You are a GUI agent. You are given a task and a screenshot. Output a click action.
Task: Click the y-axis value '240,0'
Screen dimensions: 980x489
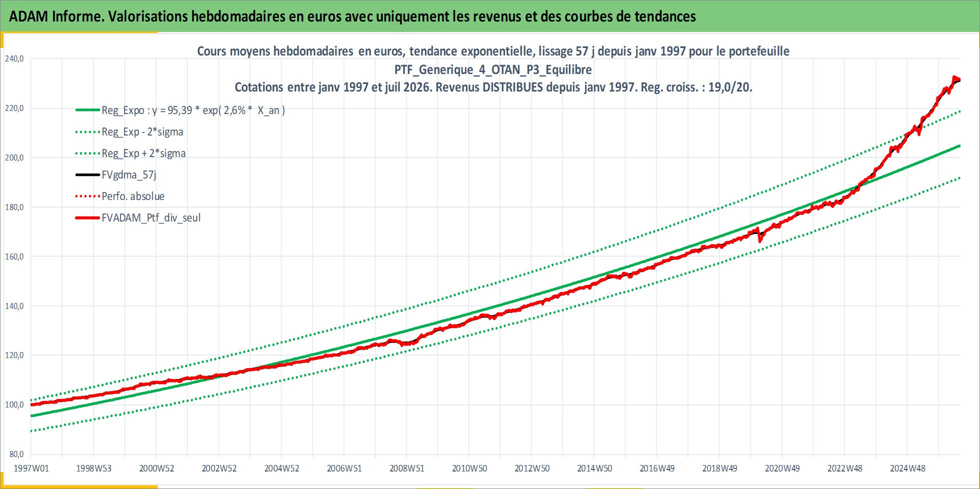pos(15,58)
